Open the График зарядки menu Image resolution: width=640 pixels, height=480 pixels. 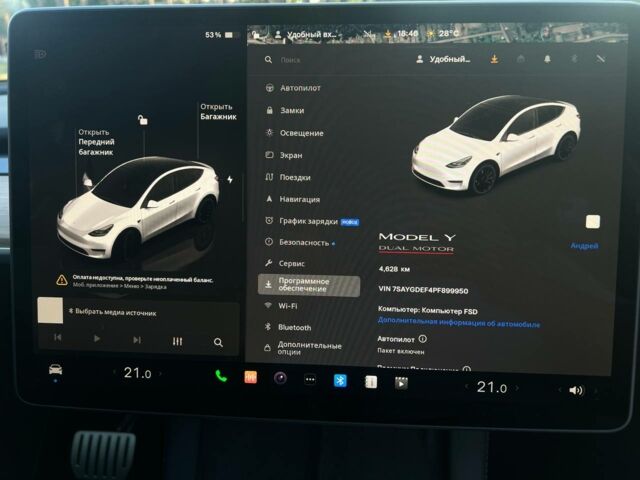tap(312, 221)
